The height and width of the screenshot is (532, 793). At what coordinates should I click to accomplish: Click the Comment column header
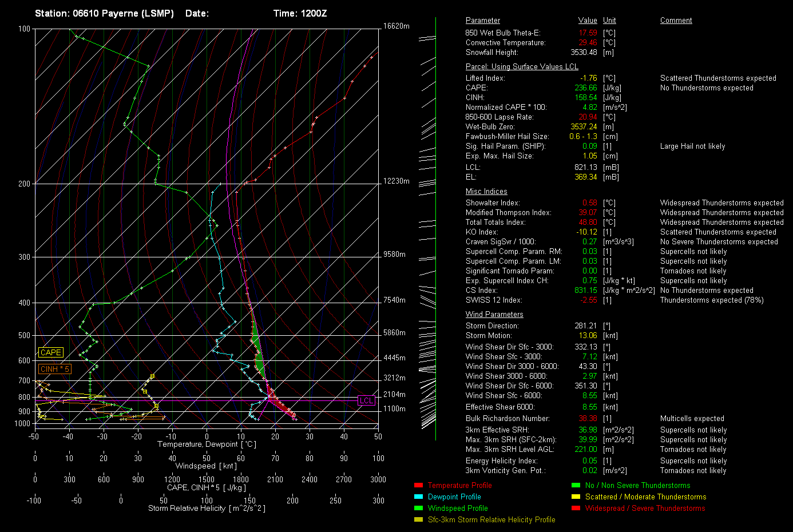[676, 21]
